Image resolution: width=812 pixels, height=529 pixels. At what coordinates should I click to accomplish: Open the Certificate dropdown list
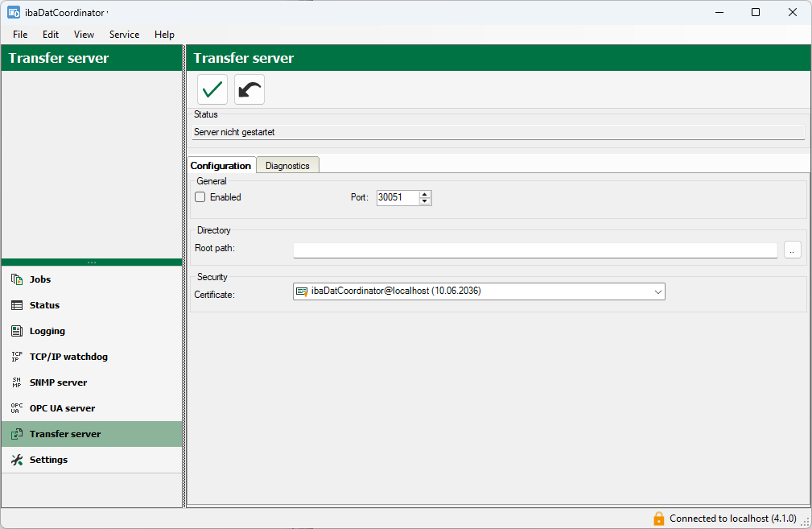coord(657,291)
